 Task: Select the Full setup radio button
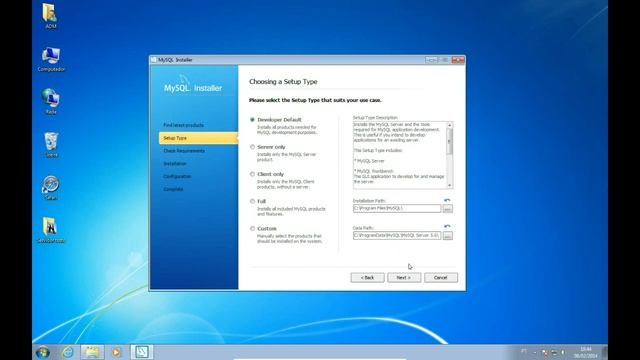click(252, 201)
